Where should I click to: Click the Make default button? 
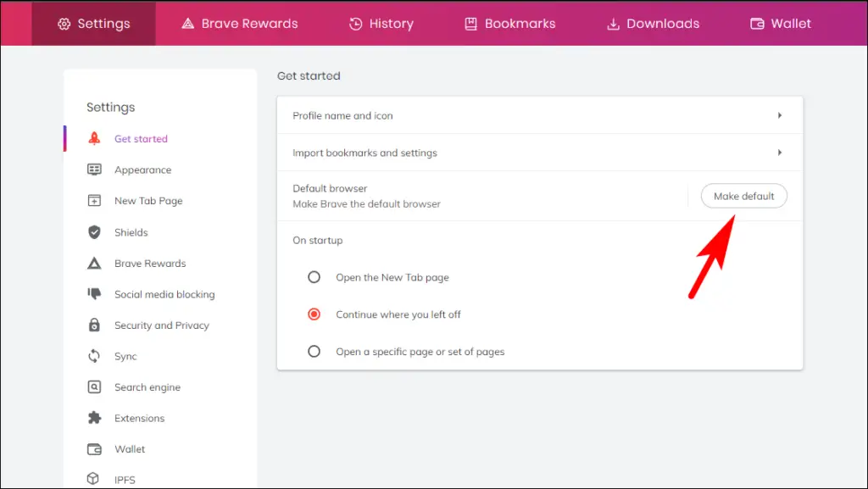coord(743,196)
